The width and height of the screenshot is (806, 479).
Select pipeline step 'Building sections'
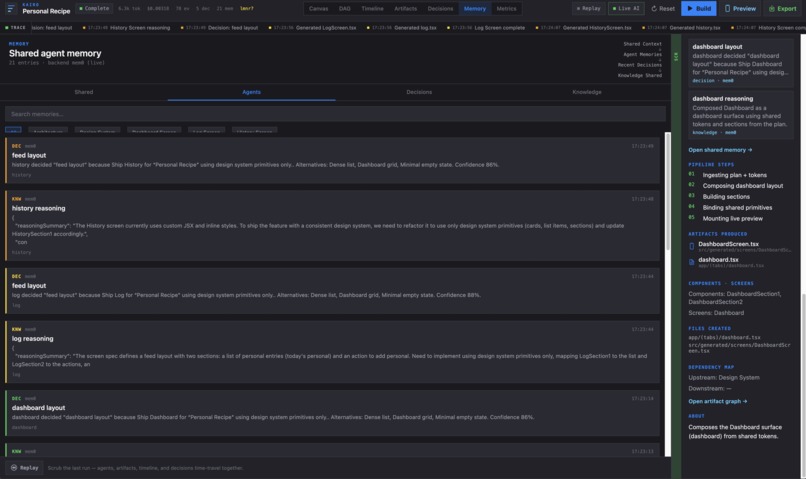(x=726, y=196)
